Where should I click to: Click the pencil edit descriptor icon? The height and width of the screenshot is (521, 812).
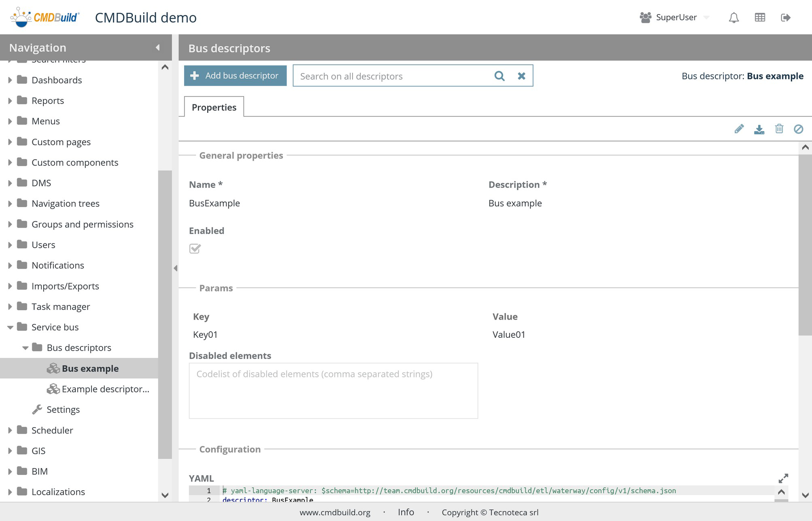coord(739,129)
